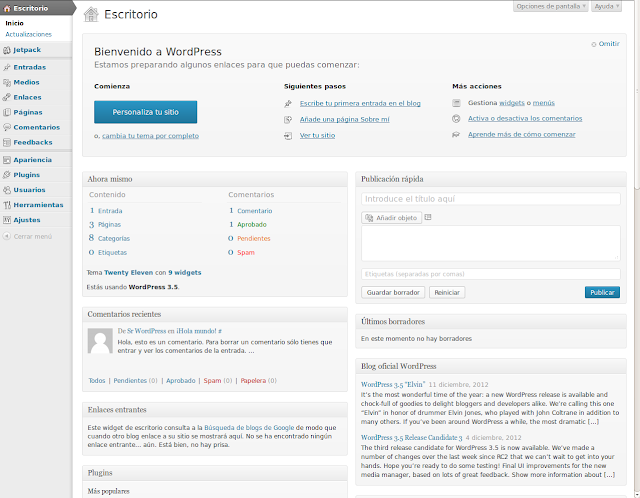The image size is (640, 498).
Task: Open the WordPress 3.5 "Elvin" blog post
Action: click(x=393, y=385)
